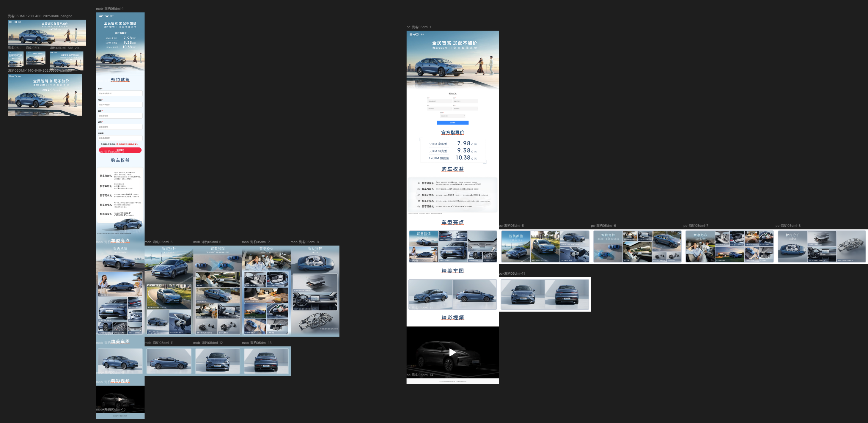Screen dimensions: 868x423
Task: Select label 海豹05DMi-1200-400-20250606-pangbo
Action: click(x=40, y=16)
